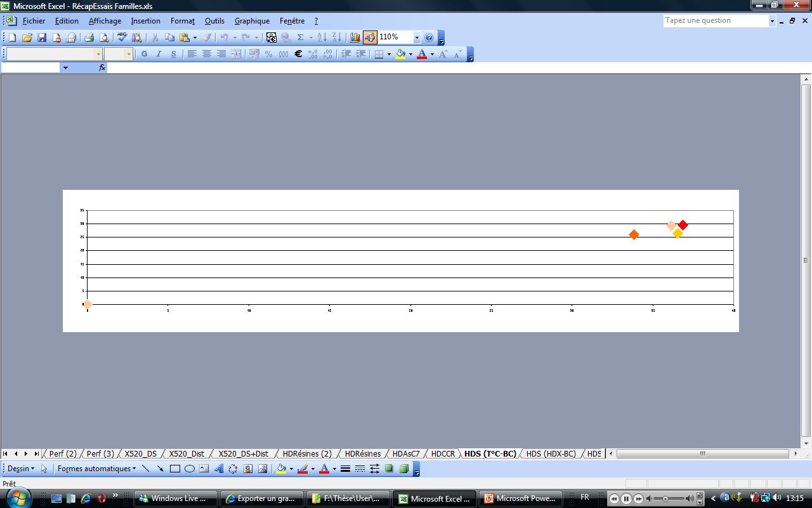Select the Oval shape tool

[189, 469]
